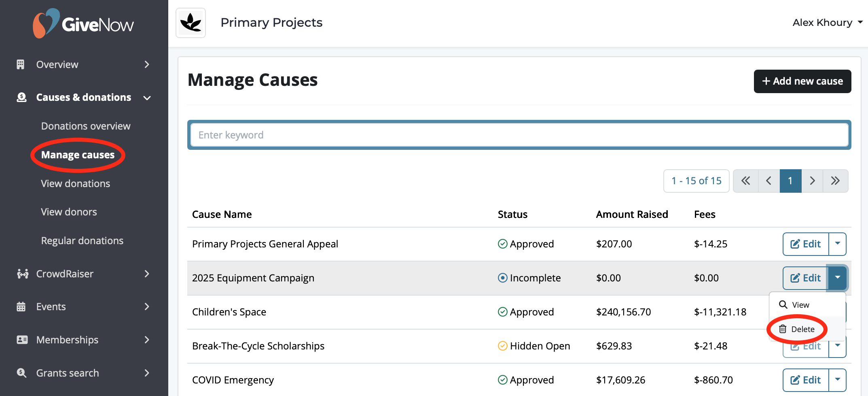Expand the Events menu chevron
This screenshot has width=868, height=396.
tap(147, 307)
